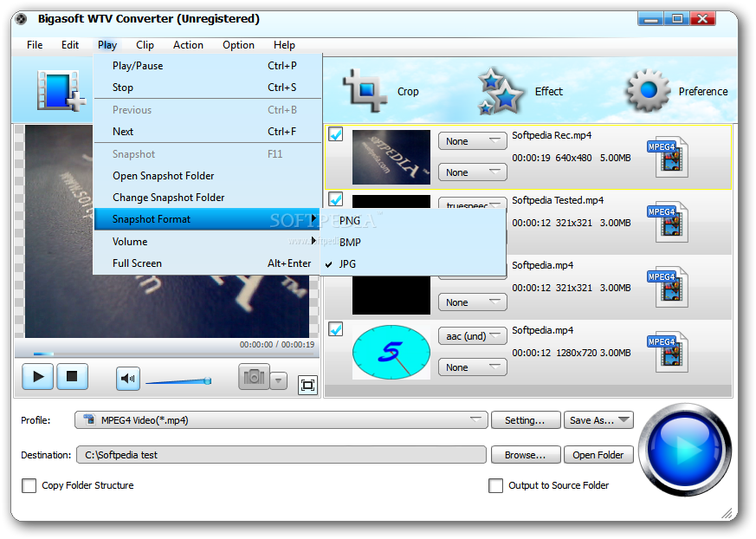Open the Clip menu
The image size is (756, 539).
145,45
